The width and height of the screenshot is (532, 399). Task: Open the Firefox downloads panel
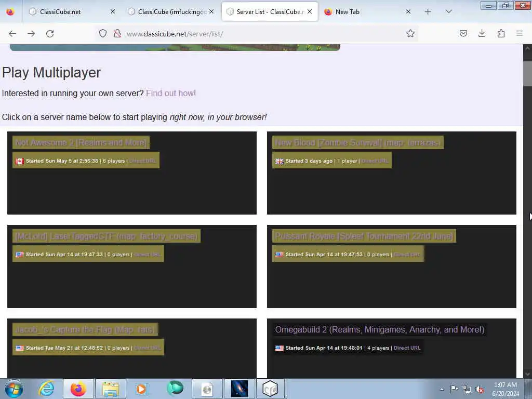[x=482, y=33]
